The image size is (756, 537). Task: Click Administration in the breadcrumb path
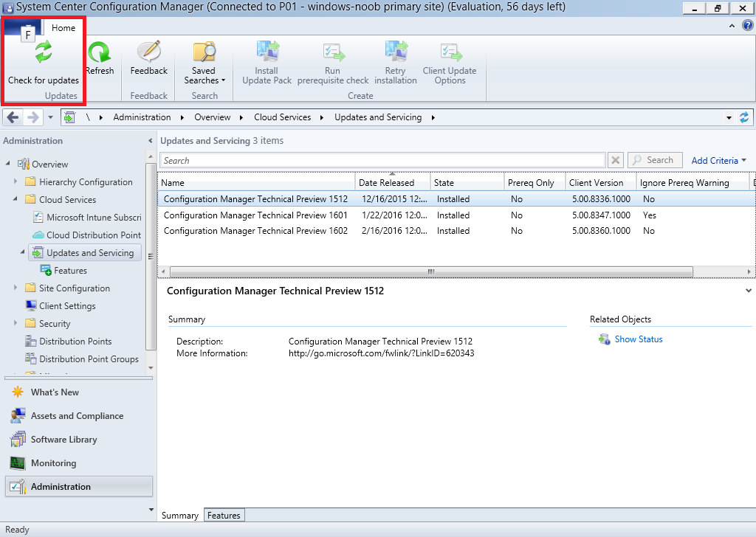[x=142, y=117]
